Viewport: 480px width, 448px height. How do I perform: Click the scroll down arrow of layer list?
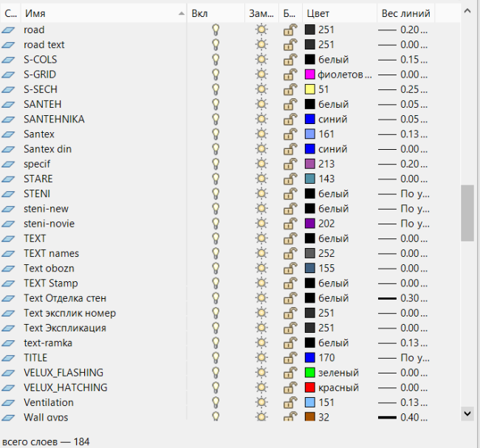[x=467, y=413]
